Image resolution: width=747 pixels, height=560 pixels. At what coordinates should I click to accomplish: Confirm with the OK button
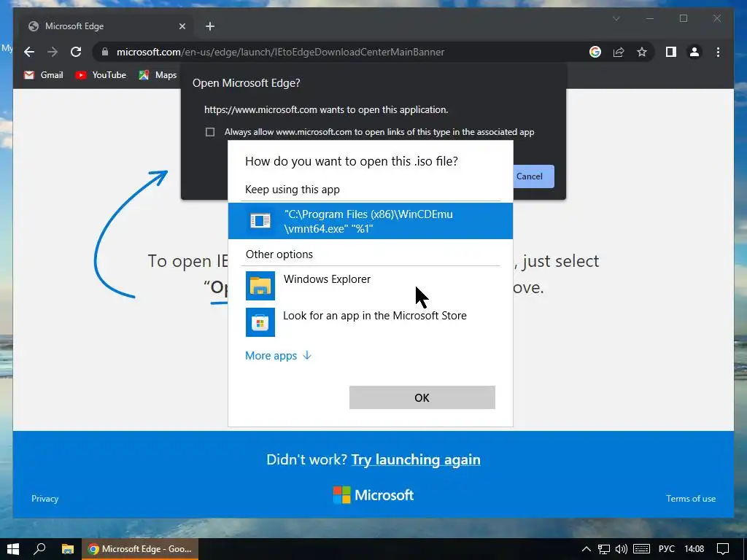click(x=422, y=397)
